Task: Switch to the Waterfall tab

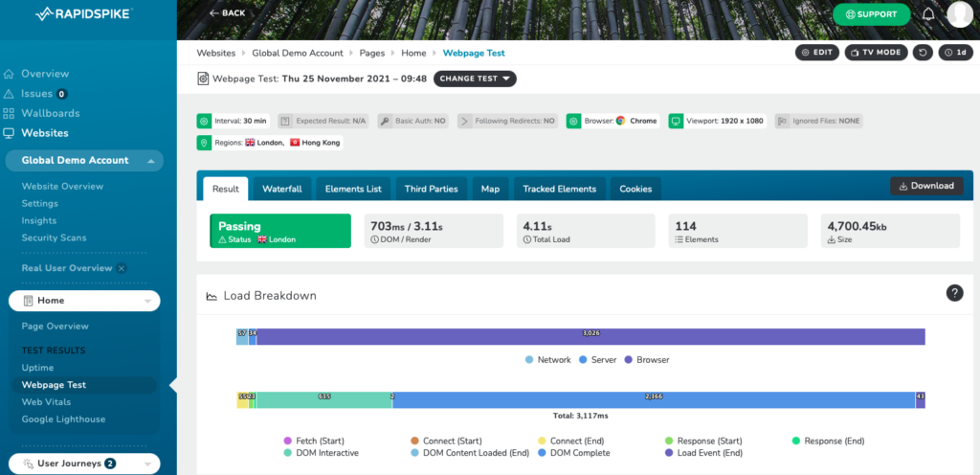Action: [282, 189]
